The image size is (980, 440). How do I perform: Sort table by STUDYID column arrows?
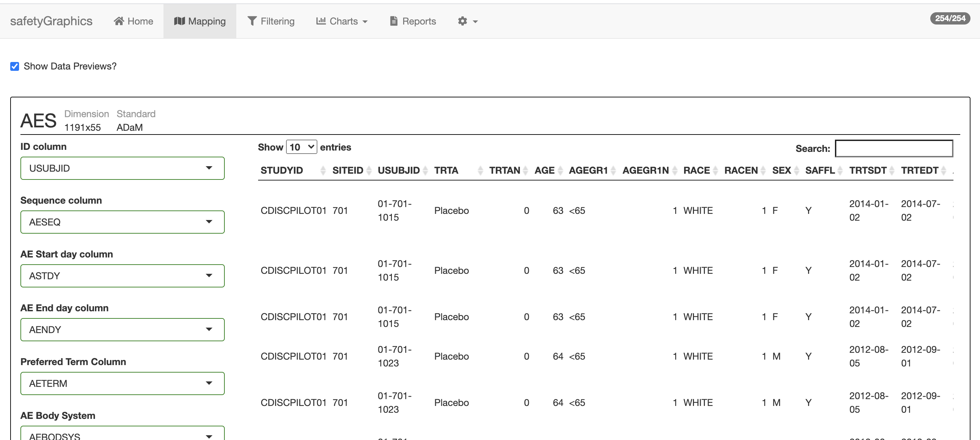point(323,171)
